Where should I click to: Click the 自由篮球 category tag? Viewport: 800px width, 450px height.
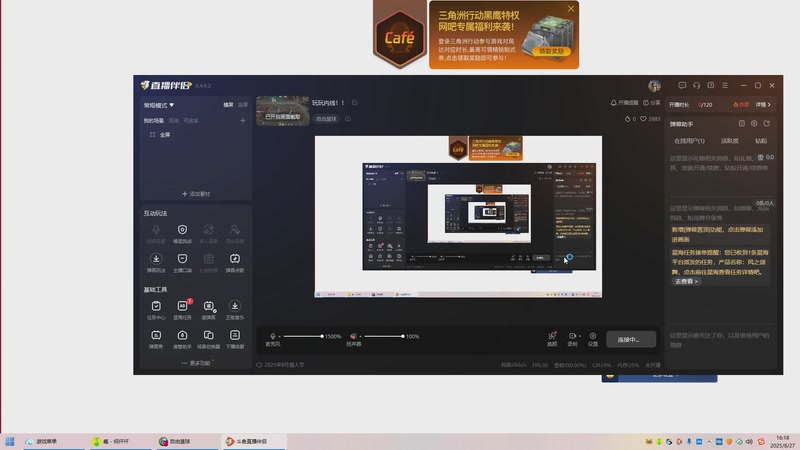pos(326,118)
